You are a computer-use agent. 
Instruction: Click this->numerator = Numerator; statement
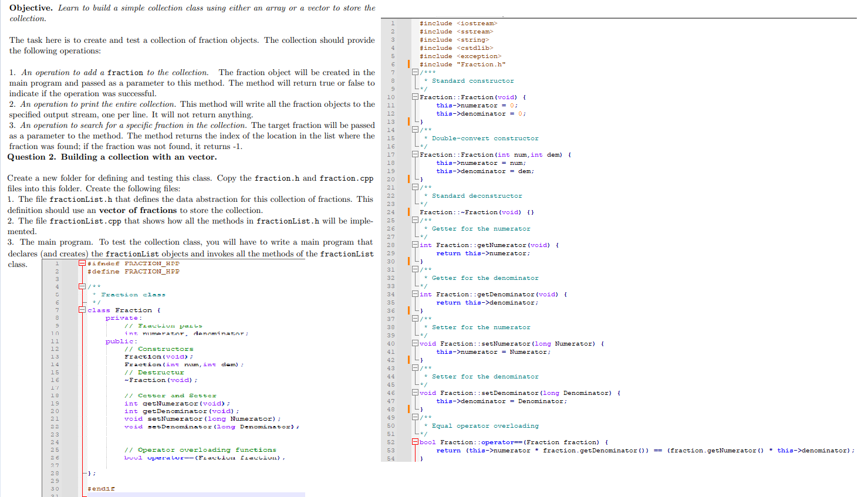click(494, 352)
